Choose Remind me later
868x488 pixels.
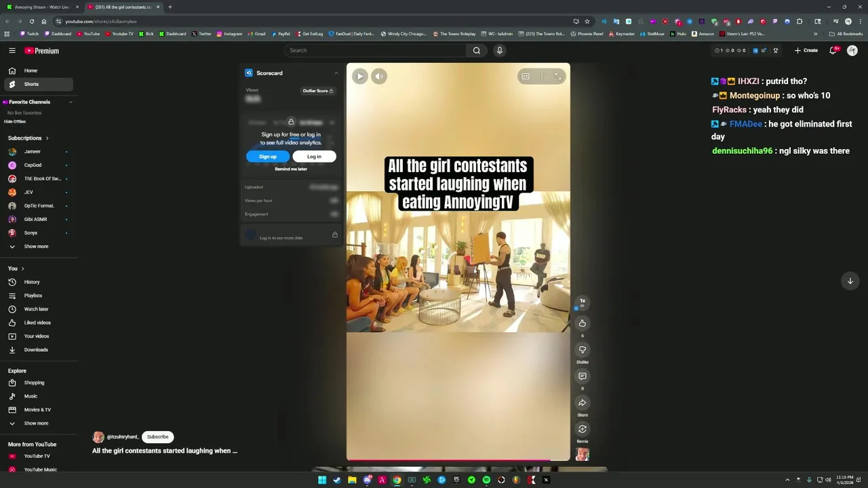(x=291, y=169)
